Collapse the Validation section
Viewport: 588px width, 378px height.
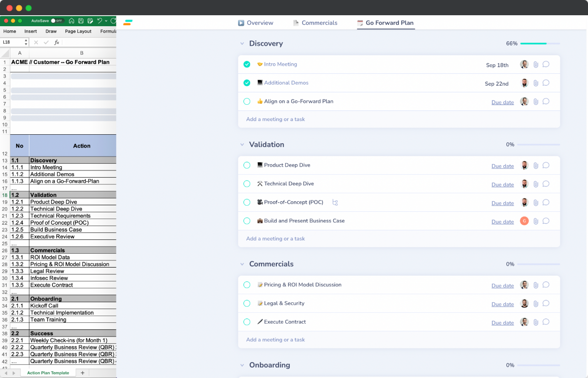pyautogui.click(x=242, y=145)
